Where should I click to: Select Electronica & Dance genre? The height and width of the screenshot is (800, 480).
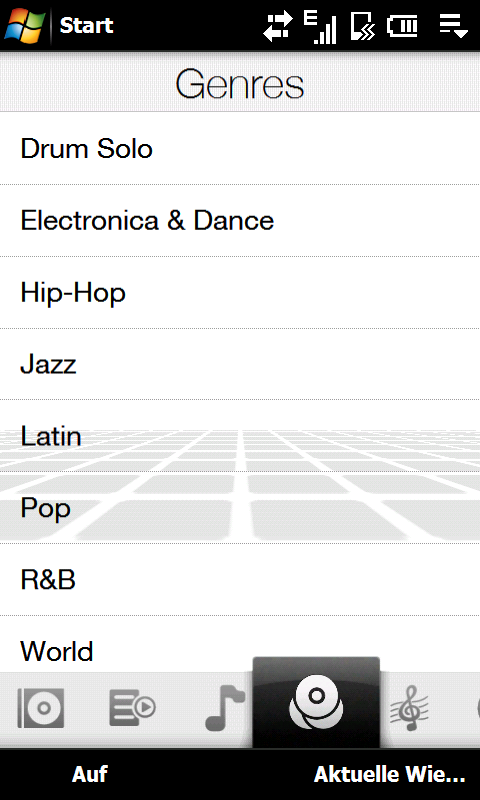[240, 220]
